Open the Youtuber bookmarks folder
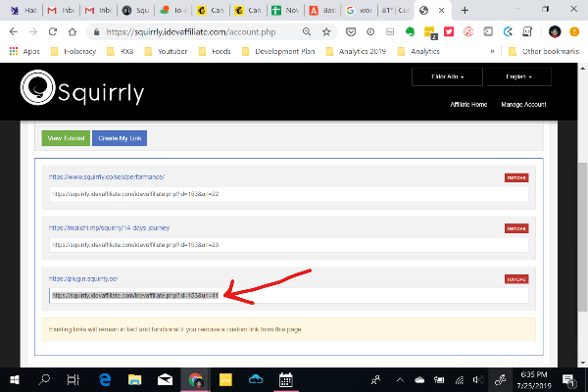The width and height of the screenshot is (588, 392). [x=167, y=51]
